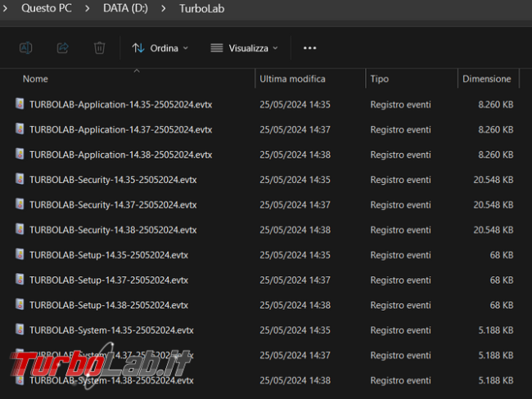Sort by the Tipo column header
This screenshot has width=532, height=399.
pyautogui.click(x=379, y=79)
